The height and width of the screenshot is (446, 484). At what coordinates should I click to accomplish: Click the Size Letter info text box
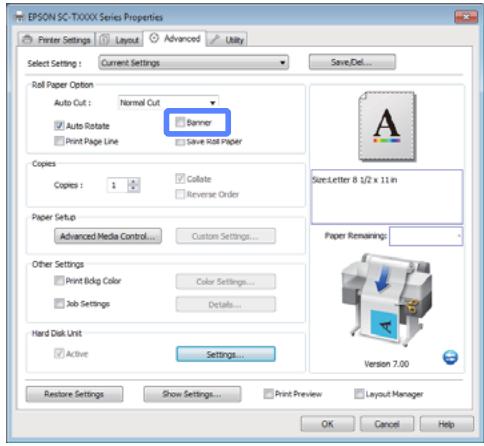[387, 197]
